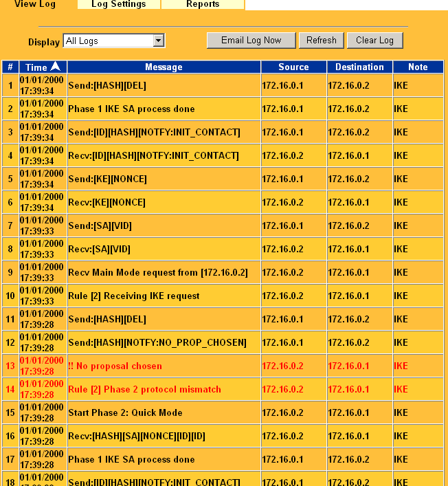448x486 pixels.
Task: Select 'Phase 1 IKE SA process done' in row 2
Action: tap(131, 109)
